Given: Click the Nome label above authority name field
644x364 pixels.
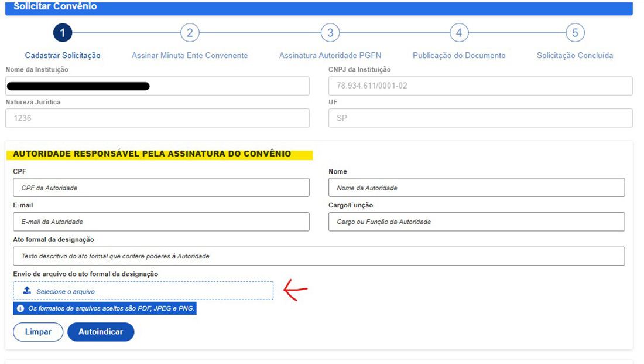Looking at the screenshot, I should point(338,172).
